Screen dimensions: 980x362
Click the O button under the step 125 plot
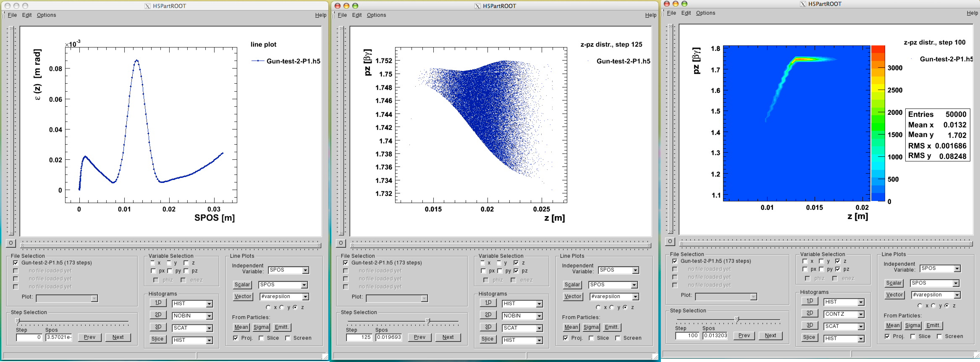[x=341, y=243]
